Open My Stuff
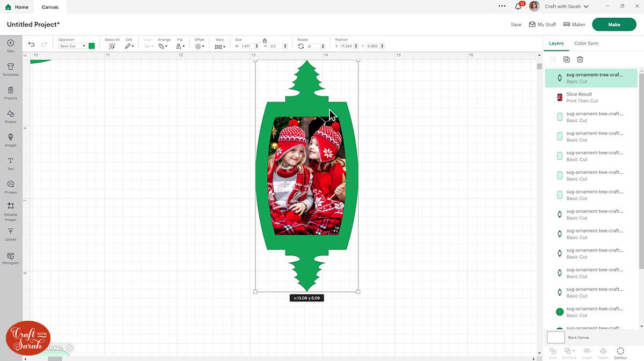 point(543,25)
